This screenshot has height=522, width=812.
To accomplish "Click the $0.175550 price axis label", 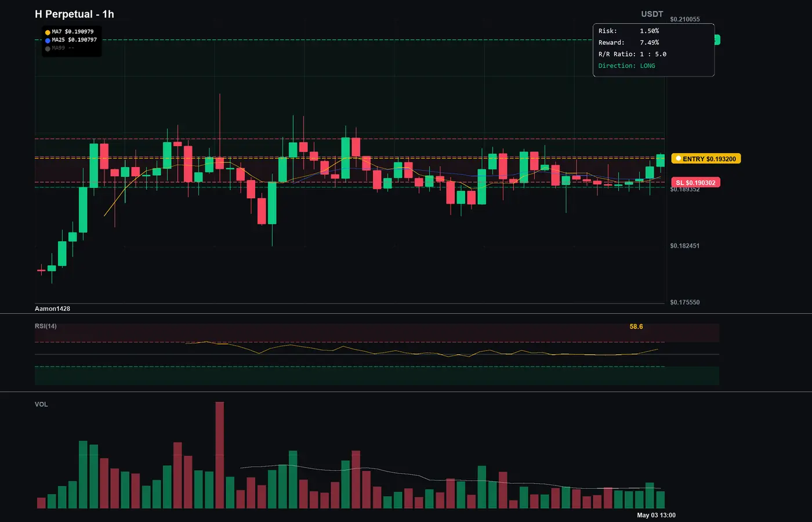I will point(684,302).
